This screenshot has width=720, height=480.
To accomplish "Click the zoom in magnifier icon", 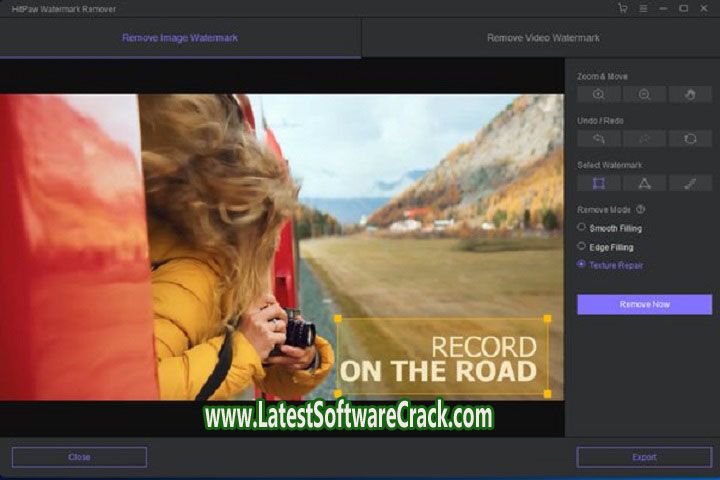I will pyautogui.click(x=599, y=94).
